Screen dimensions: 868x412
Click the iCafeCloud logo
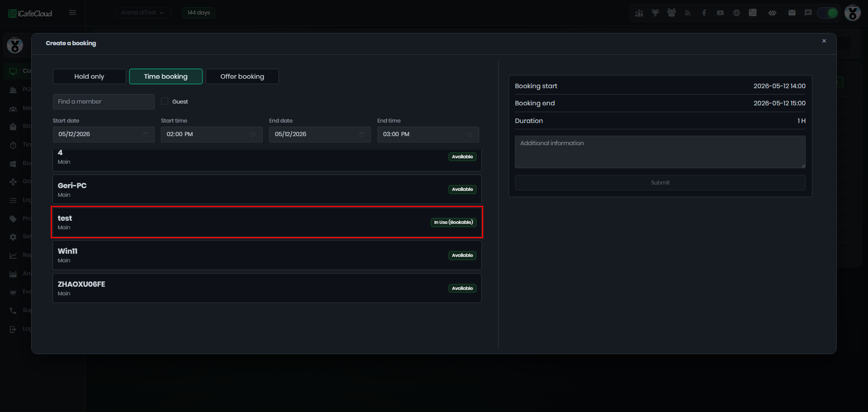(x=30, y=13)
